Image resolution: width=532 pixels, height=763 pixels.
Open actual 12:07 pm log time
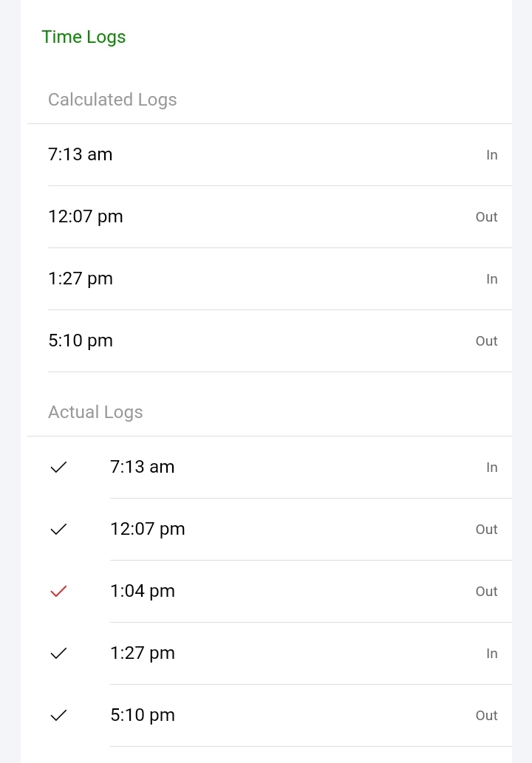point(148,529)
